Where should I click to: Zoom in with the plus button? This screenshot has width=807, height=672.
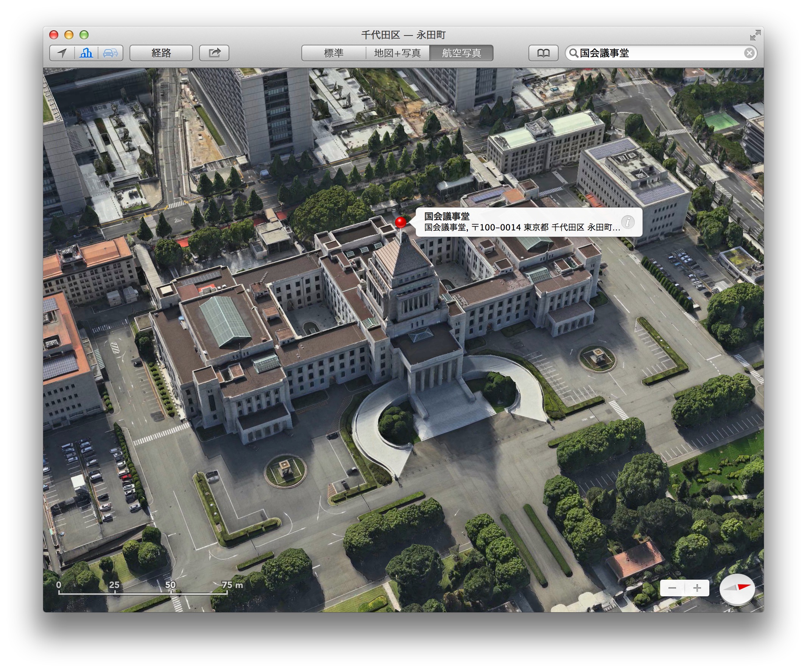tap(697, 588)
